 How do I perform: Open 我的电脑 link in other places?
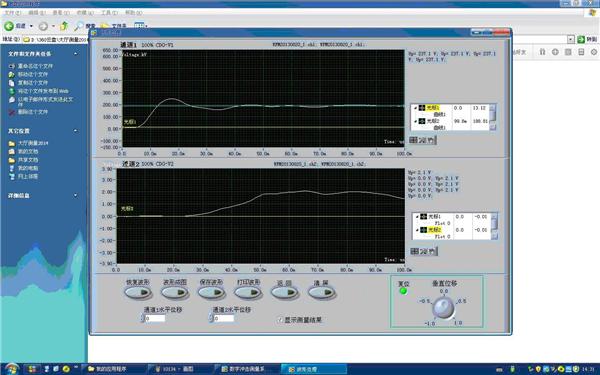click(x=28, y=168)
